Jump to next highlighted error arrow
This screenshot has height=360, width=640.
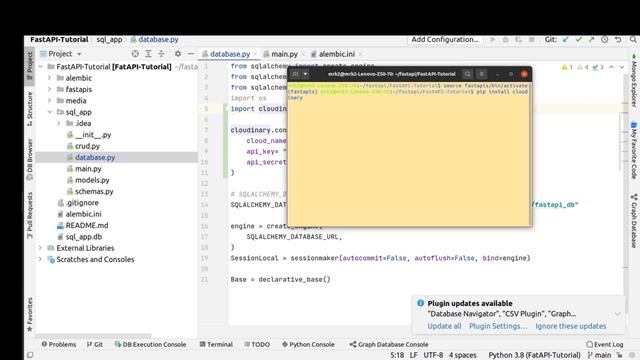(x=622, y=67)
